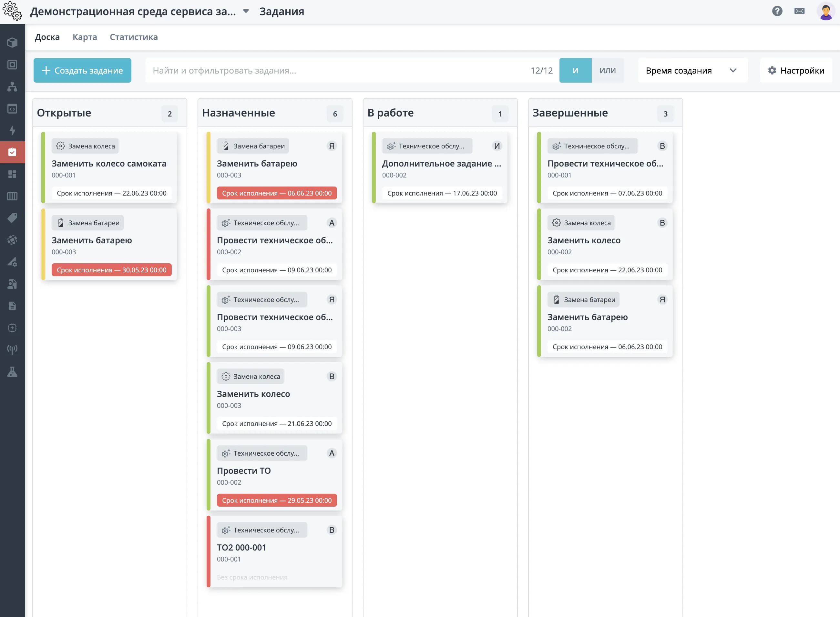Open the Заменить колесо самоката task card
The width and height of the screenshot is (840, 617).
point(109,167)
